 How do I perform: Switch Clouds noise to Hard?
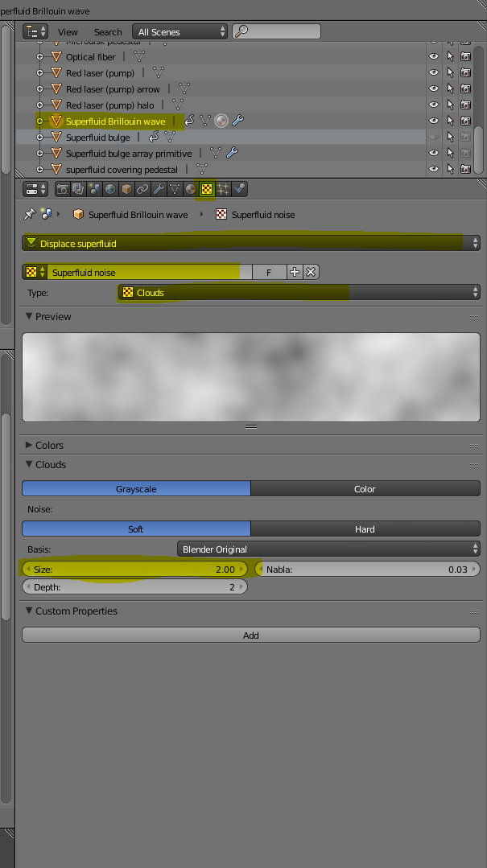[x=365, y=529]
